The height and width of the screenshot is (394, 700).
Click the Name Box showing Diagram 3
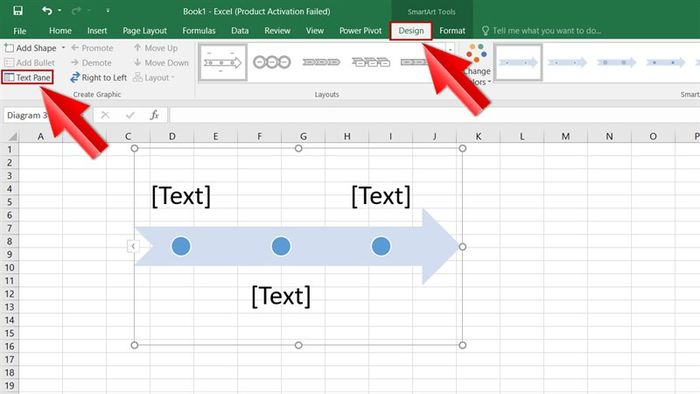click(27, 115)
